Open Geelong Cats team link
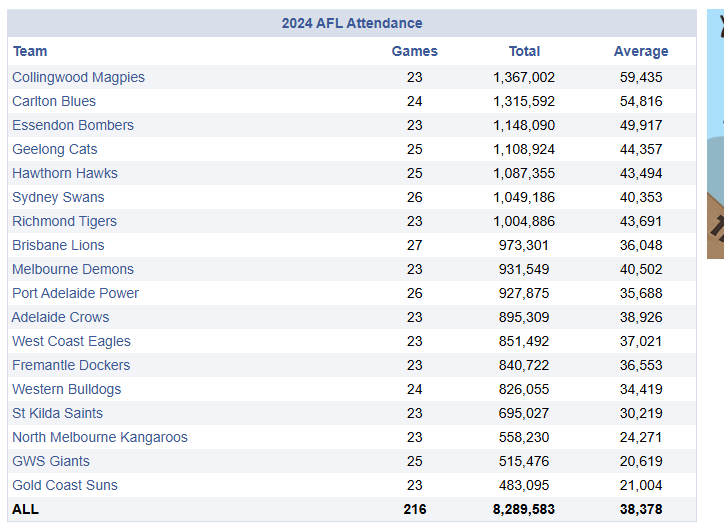 (55, 149)
